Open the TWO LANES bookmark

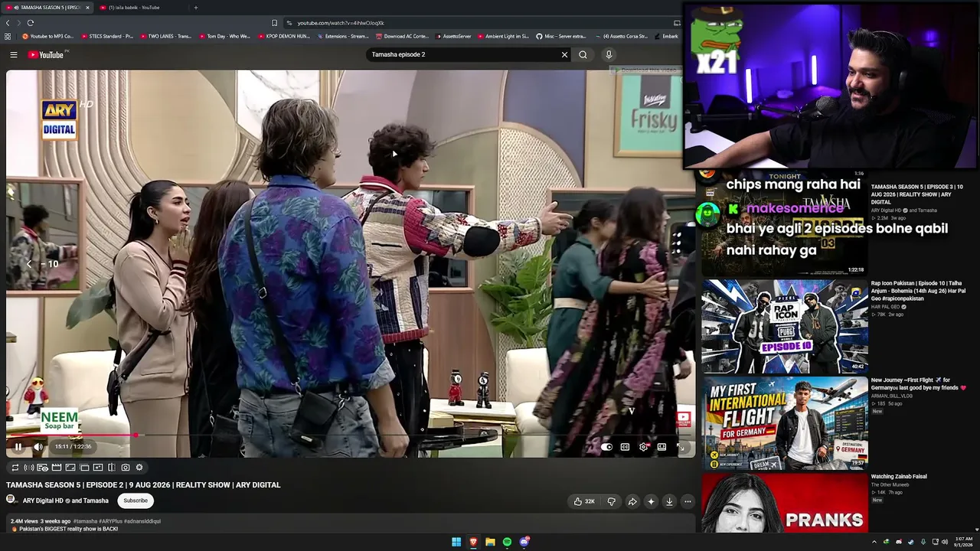pos(165,36)
